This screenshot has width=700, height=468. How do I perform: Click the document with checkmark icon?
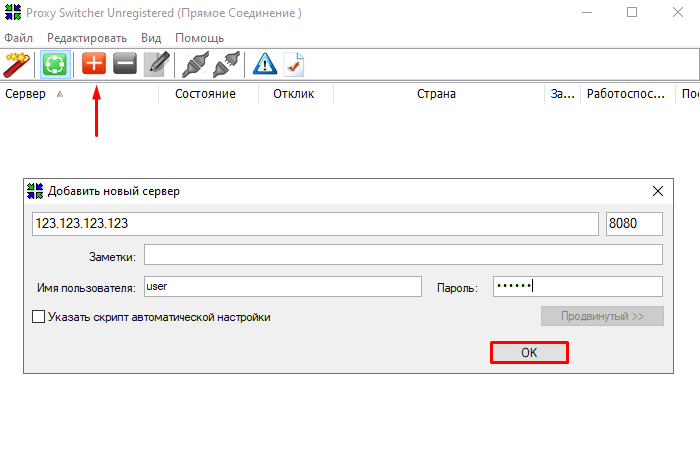294,64
